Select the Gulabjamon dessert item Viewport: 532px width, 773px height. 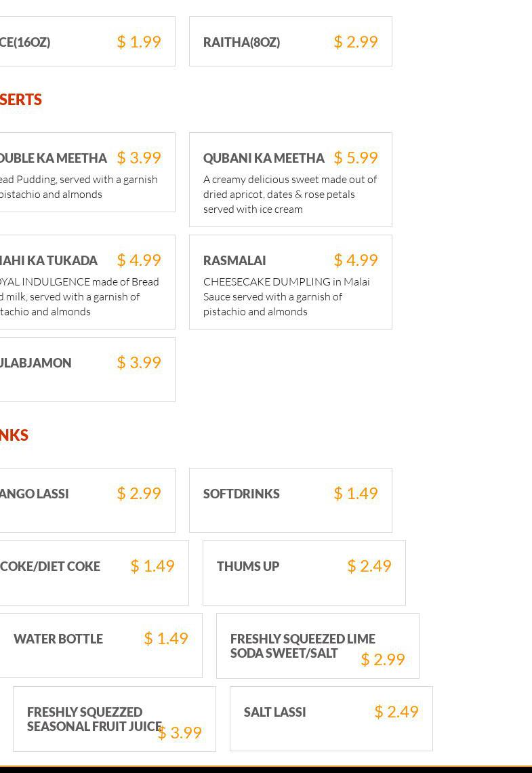[35, 363]
